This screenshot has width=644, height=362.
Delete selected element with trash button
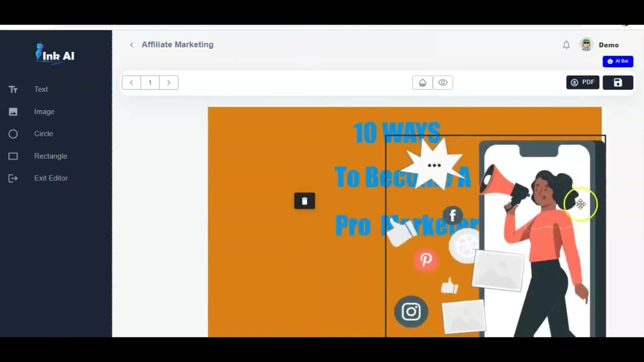pyautogui.click(x=304, y=201)
